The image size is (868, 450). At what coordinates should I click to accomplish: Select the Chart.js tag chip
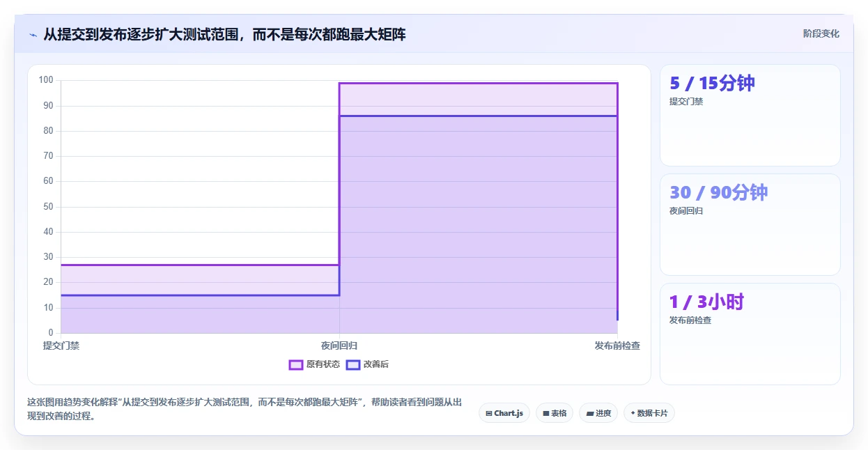coord(504,413)
